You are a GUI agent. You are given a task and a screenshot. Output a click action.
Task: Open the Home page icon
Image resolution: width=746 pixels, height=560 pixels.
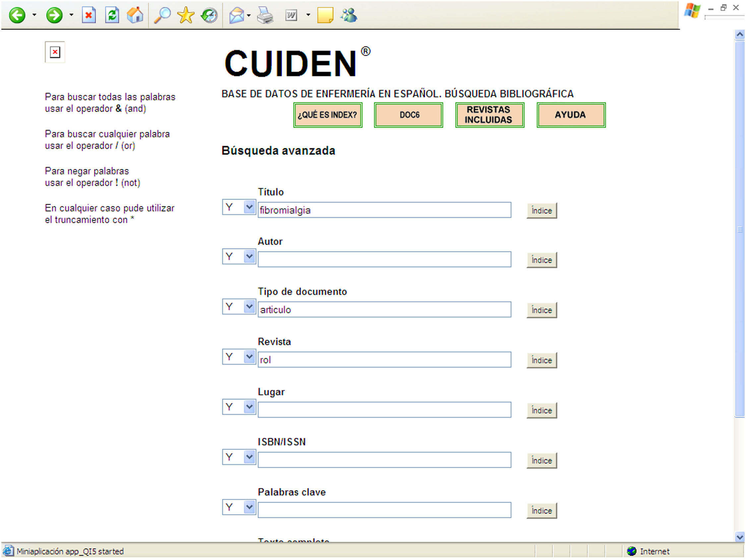click(135, 15)
